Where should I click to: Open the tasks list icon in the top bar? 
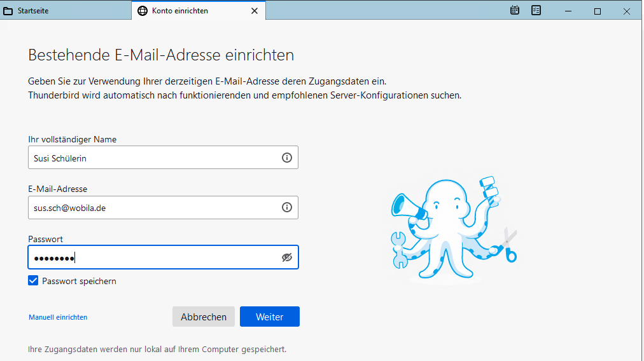pyautogui.click(x=536, y=10)
